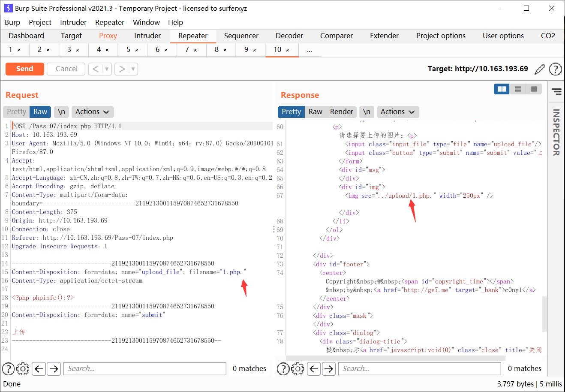Image resolution: width=565 pixels, height=392 pixels.
Task: Switch to the Sequencer tab
Action: pos(241,36)
